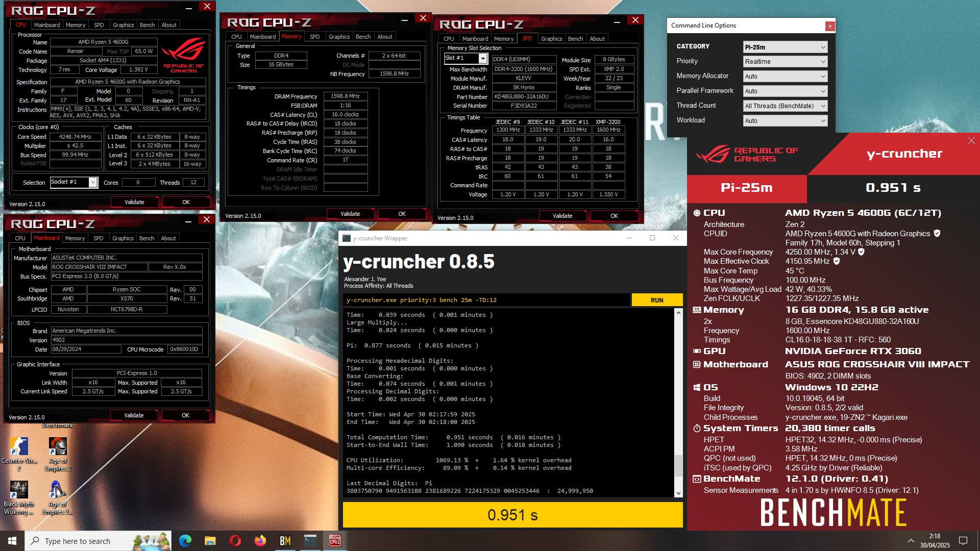Open Opera browser from taskbar
This screenshot has width=980, height=551.
click(x=235, y=541)
